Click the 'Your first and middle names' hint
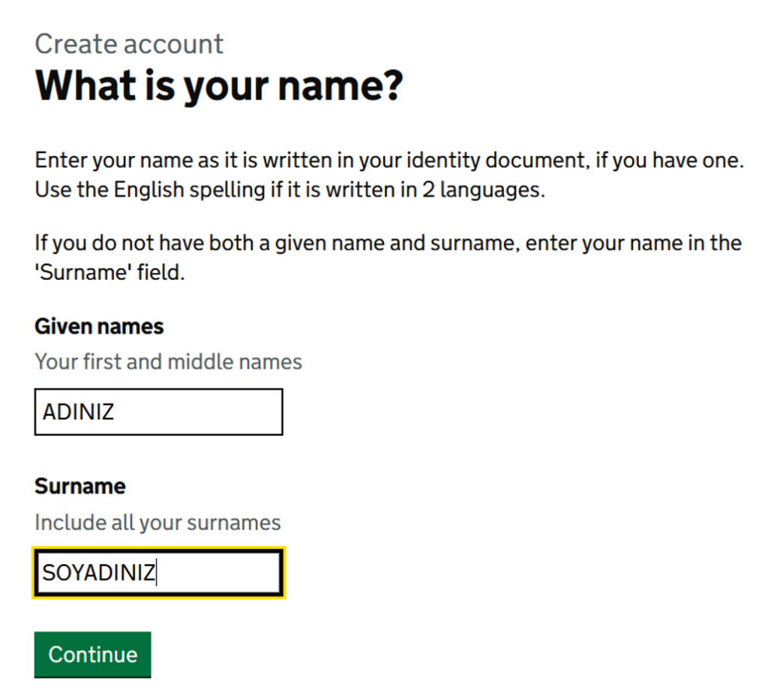Image resolution: width=768 pixels, height=700 pixels. coord(168,362)
